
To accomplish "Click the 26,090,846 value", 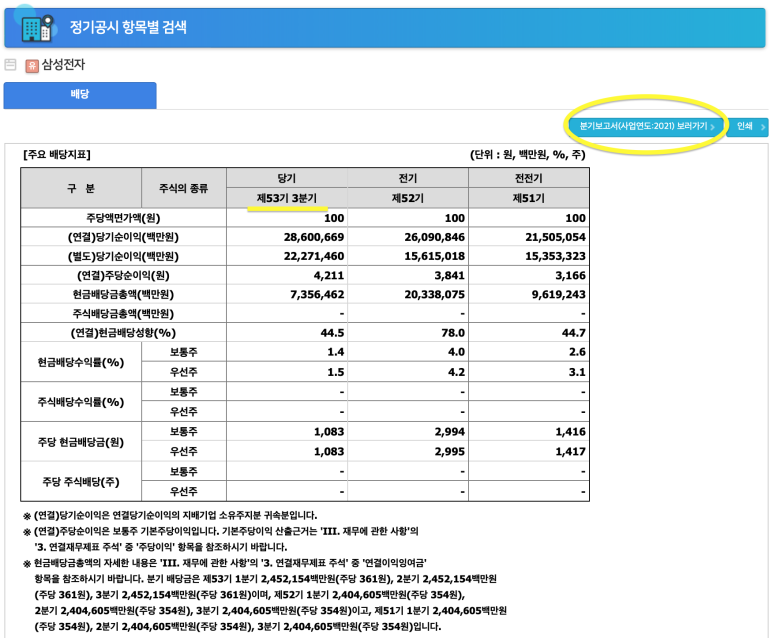I will tap(435, 237).
